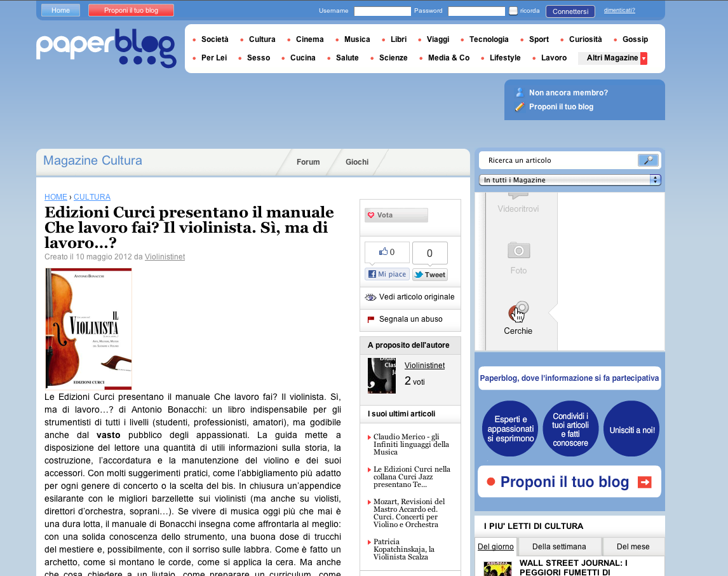
Task: Click the search magnifier icon
Action: click(648, 160)
